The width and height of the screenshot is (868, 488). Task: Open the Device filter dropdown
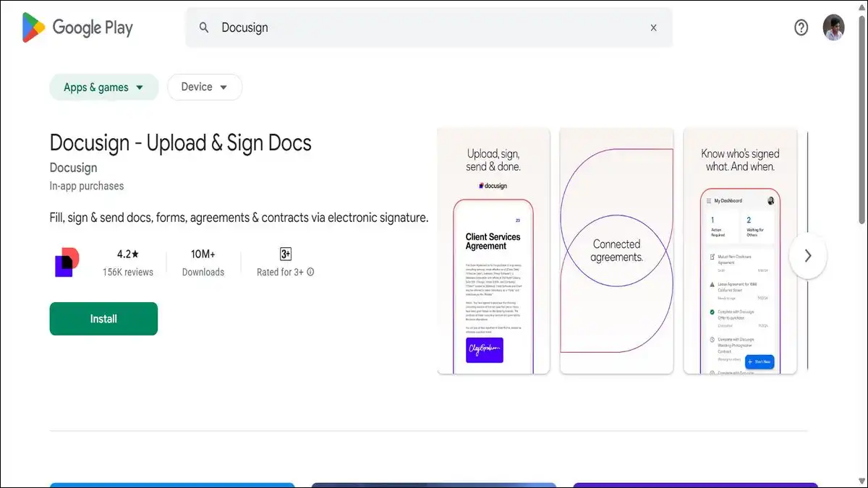[205, 87]
